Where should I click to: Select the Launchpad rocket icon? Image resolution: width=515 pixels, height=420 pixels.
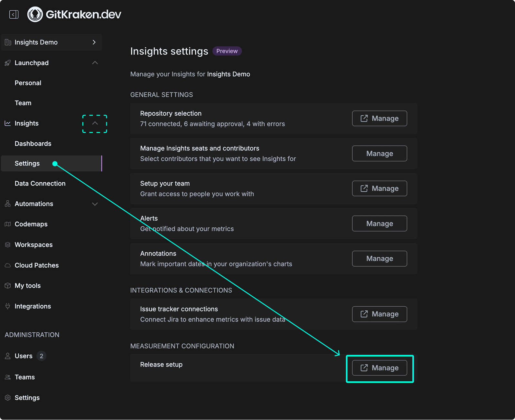pyautogui.click(x=7, y=62)
